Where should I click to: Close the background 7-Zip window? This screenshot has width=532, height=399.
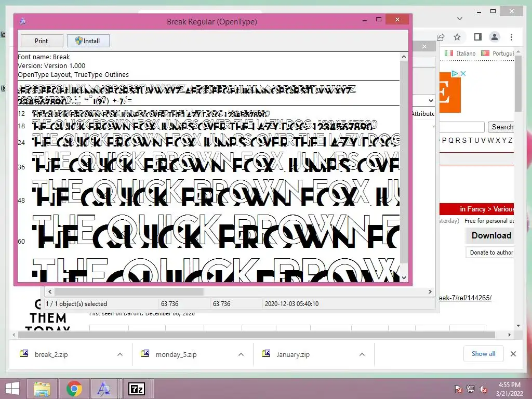(424, 46)
